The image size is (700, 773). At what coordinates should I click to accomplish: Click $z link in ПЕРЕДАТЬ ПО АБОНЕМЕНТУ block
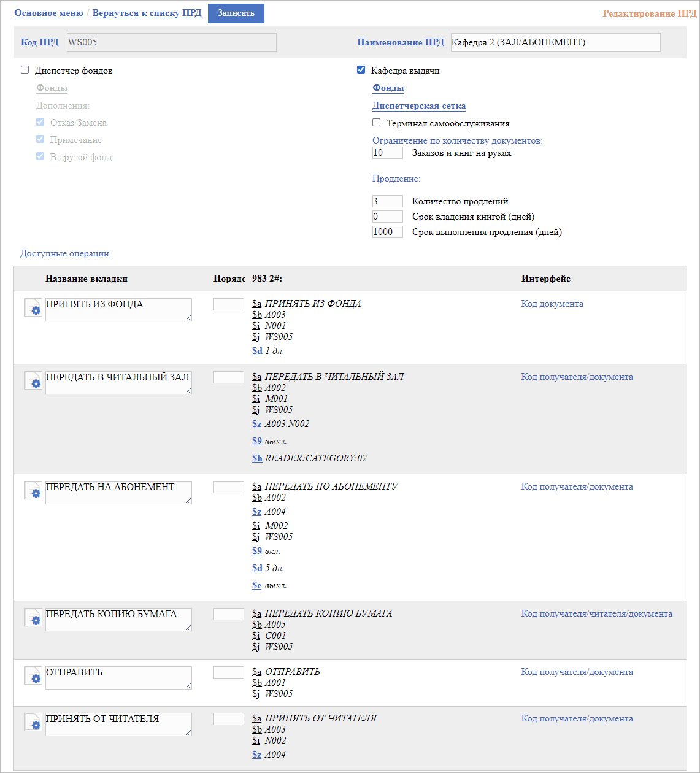coord(257,512)
